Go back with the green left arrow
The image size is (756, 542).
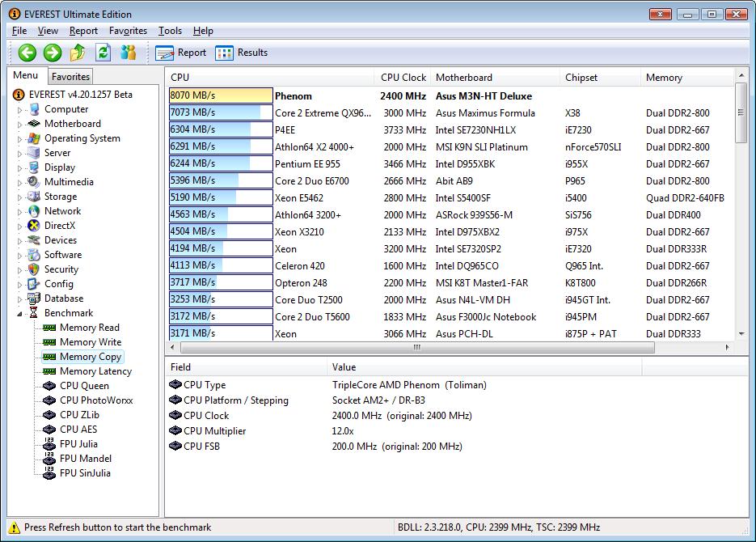(x=27, y=53)
